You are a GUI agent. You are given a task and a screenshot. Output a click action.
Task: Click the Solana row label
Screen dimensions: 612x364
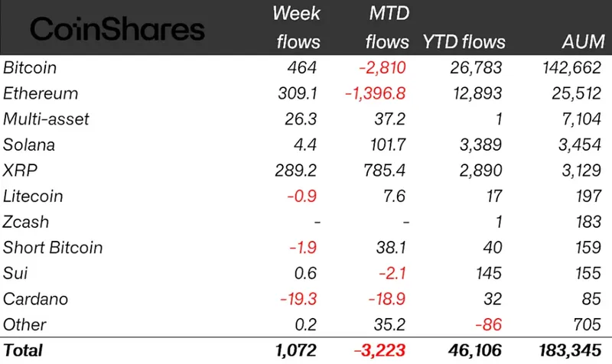point(29,145)
